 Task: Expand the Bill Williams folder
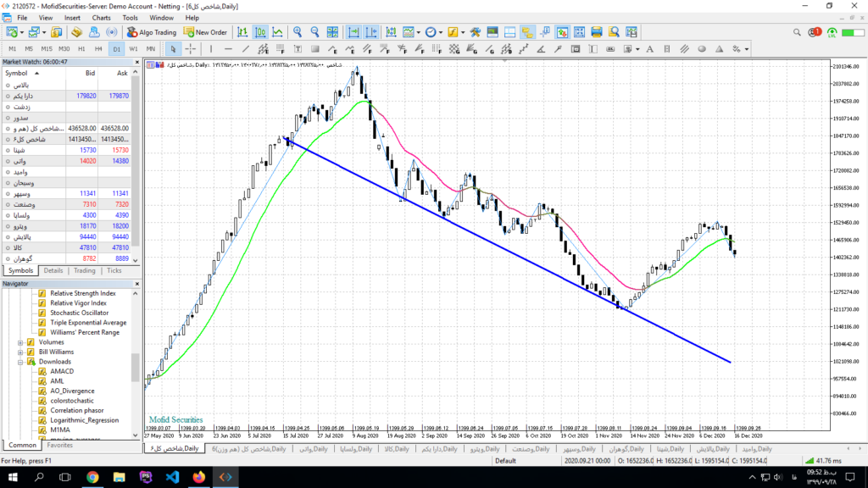[x=20, y=352]
